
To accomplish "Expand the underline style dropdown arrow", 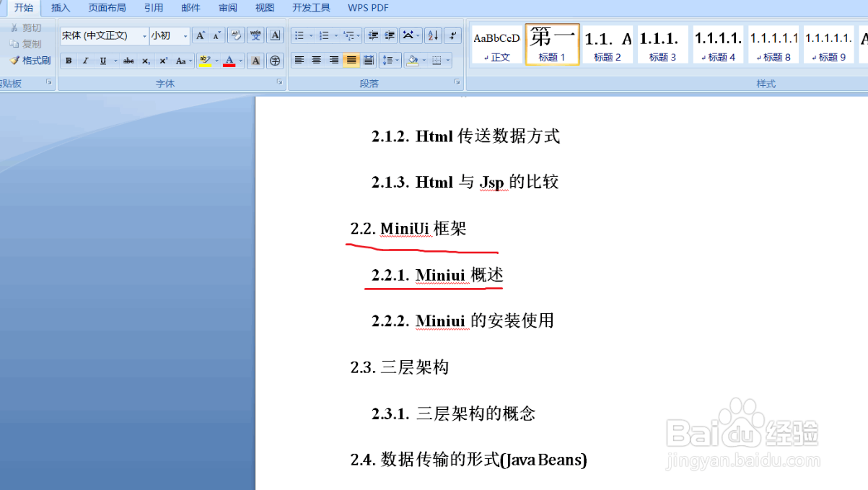I will pos(115,61).
